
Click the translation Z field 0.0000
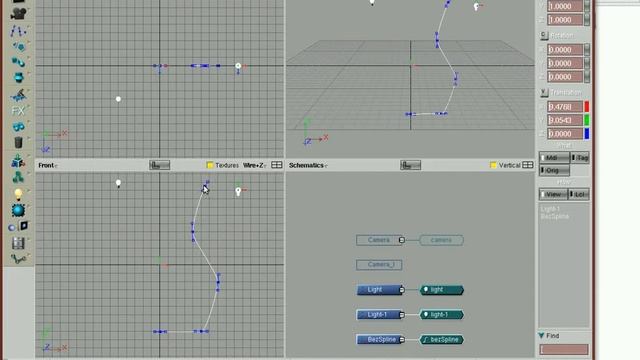click(565, 133)
